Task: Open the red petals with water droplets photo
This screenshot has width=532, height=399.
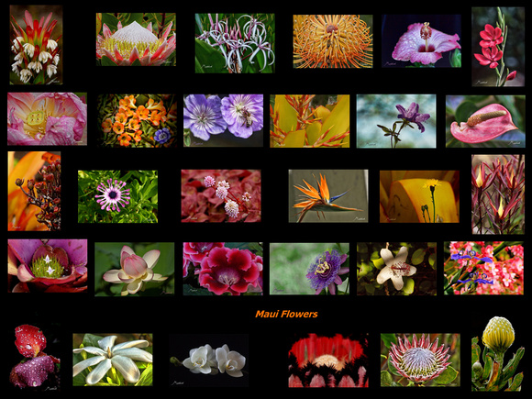Action: click(x=35, y=356)
